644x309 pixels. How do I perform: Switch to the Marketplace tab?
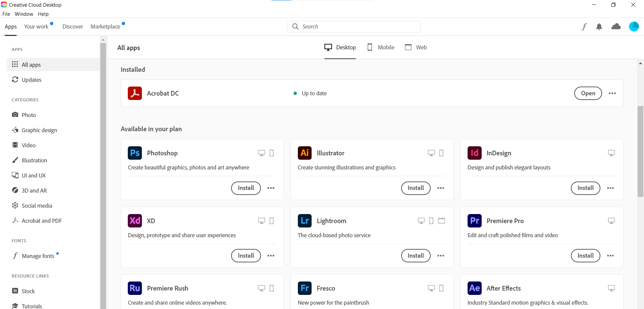point(105,27)
